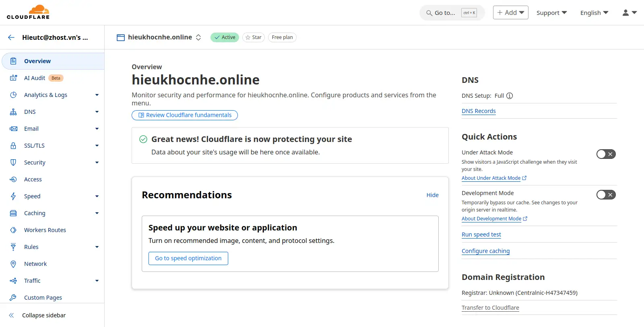Click the DNS Setup info icon
This screenshot has width=644, height=327.
[510, 96]
